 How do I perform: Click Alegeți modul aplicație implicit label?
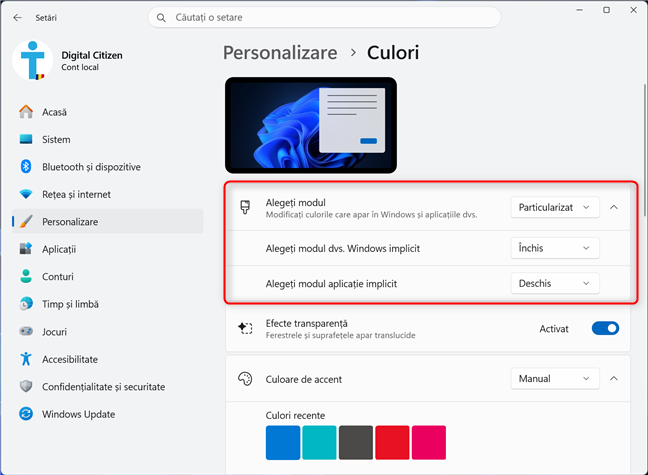[331, 284]
